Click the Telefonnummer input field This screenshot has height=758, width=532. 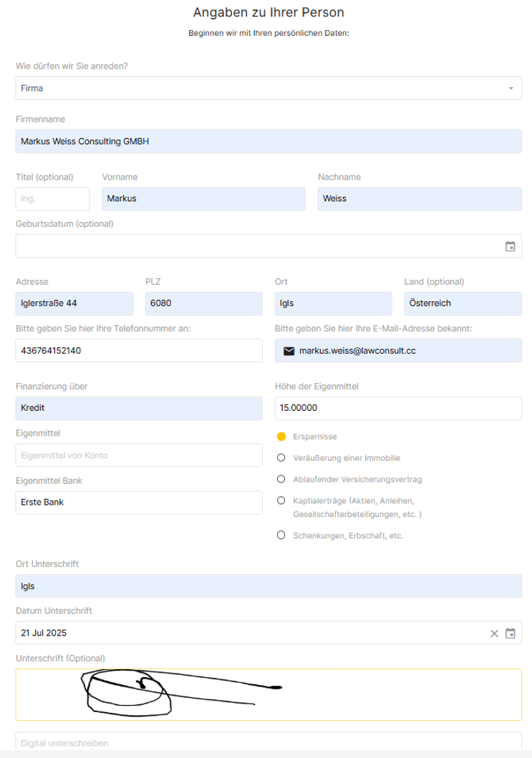click(x=139, y=351)
